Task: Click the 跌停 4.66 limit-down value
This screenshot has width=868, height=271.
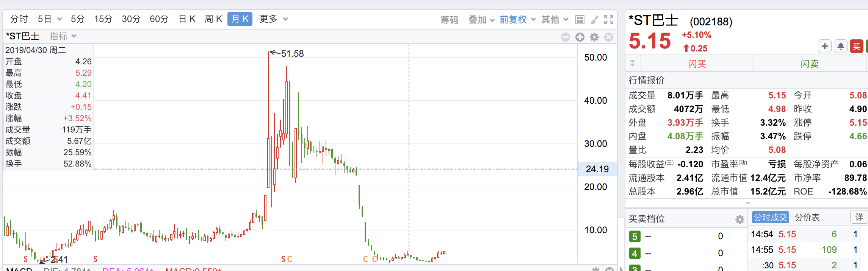Action: tap(858, 136)
